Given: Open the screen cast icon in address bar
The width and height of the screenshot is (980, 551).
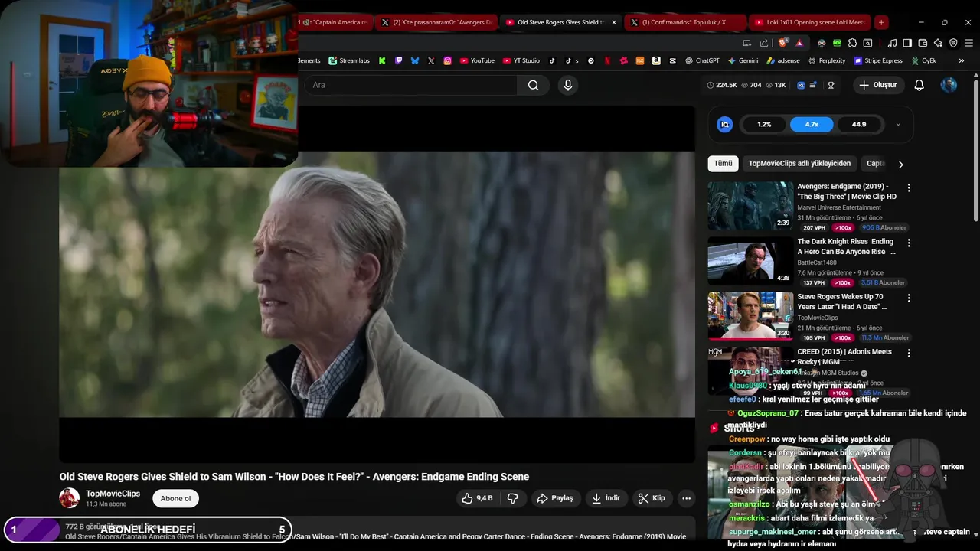Looking at the screenshot, I should click(746, 43).
